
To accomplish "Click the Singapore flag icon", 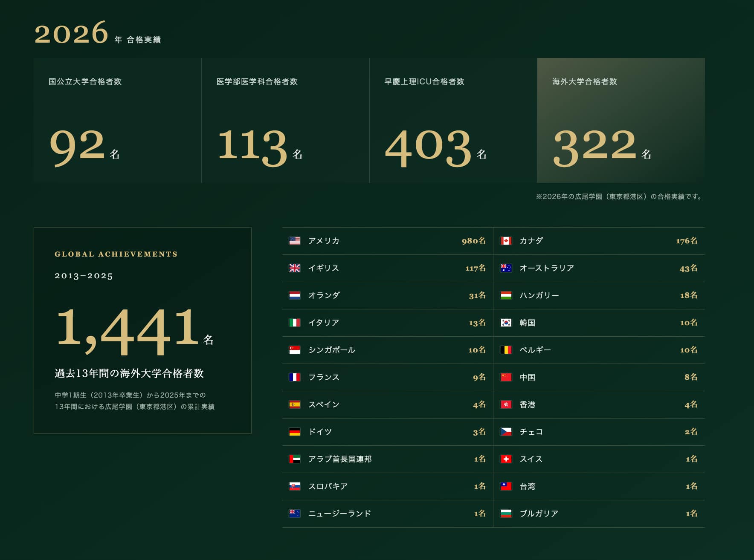I will tap(295, 350).
